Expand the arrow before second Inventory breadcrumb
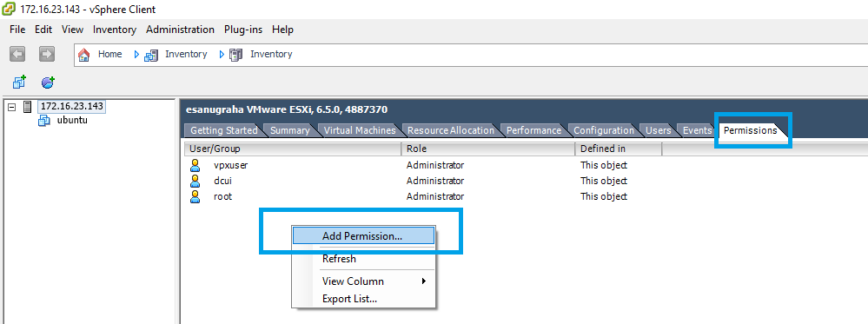The width and height of the screenshot is (868, 324). 222,54
